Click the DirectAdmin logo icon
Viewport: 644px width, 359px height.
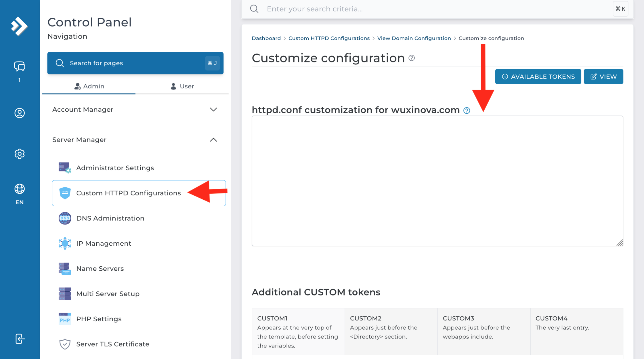tap(19, 26)
